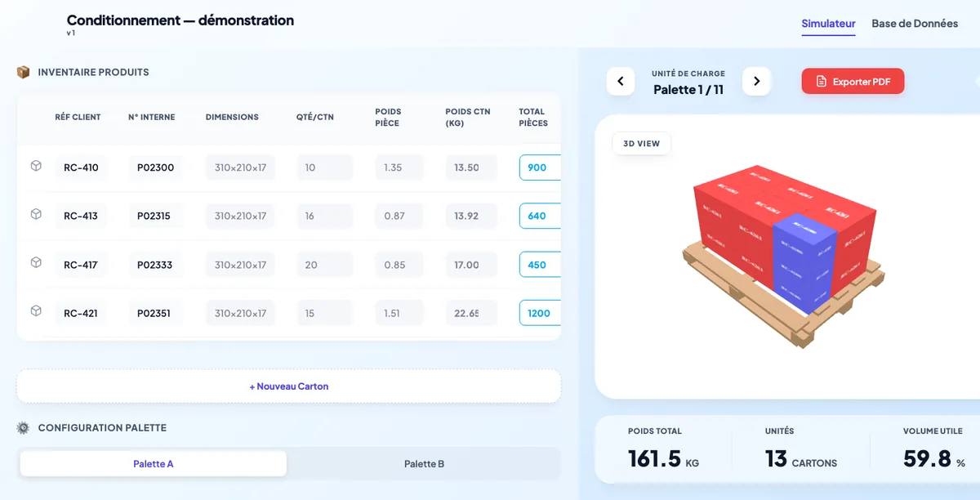980x500 pixels.
Task: Click the Exporter PDF button
Action: (x=853, y=82)
